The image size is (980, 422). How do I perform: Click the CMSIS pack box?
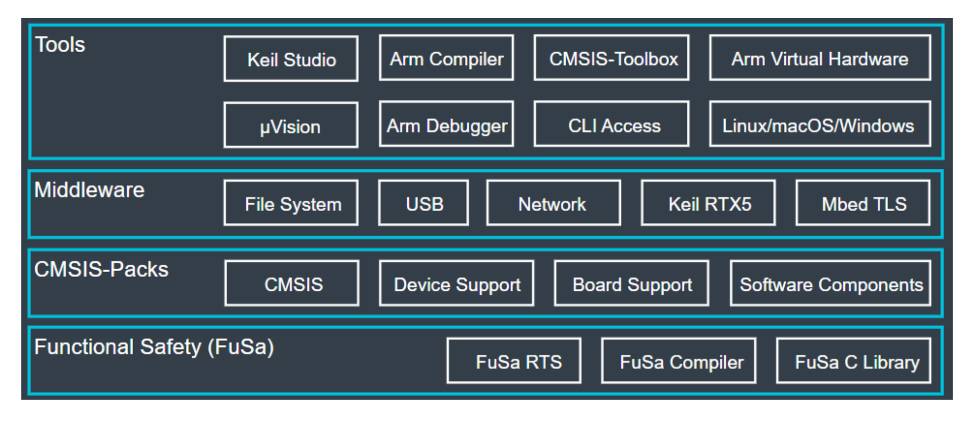click(292, 283)
